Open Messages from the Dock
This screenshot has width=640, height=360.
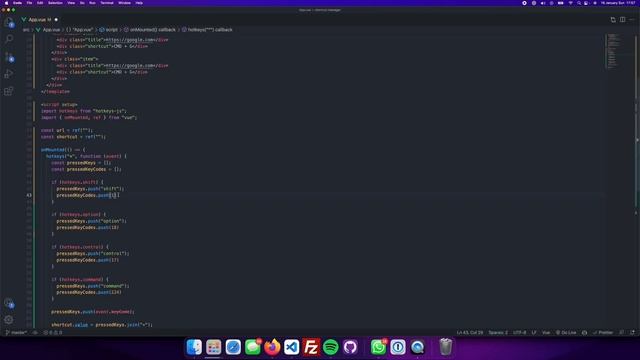tap(253, 347)
